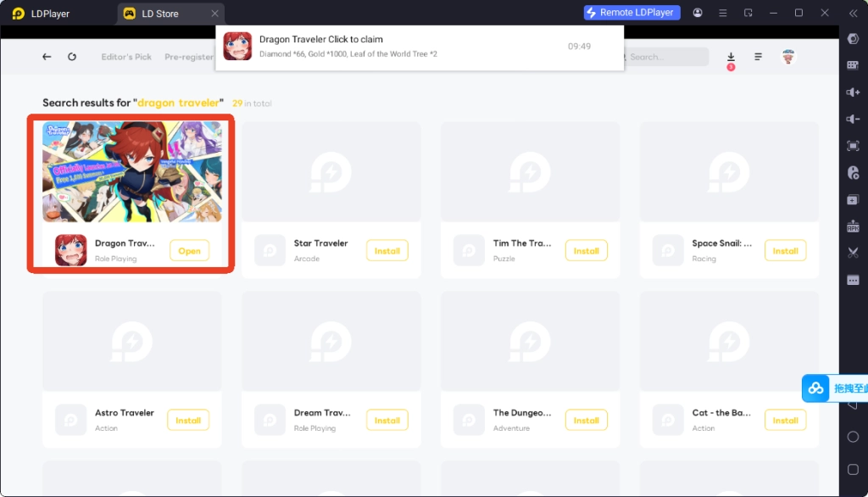Increase volume from the right sidebar
This screenshot has height=497, width=868.
click(853, 92)
